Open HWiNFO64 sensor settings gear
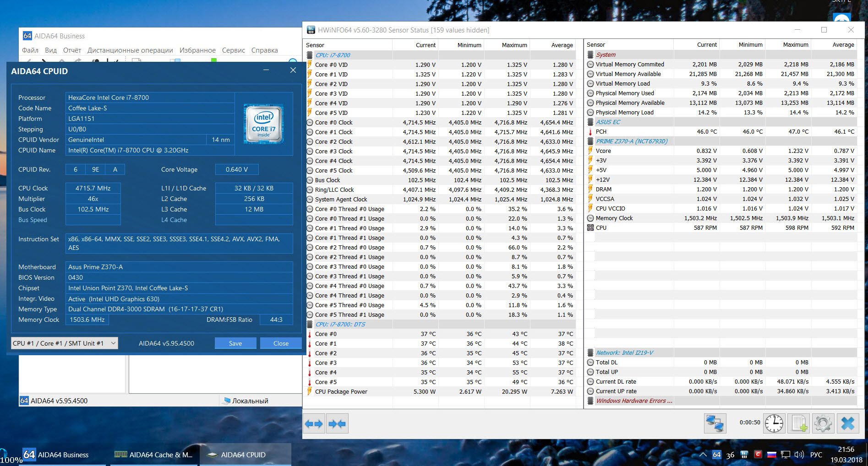The width and height of the screenshot is (868, 466). [823, 423]
